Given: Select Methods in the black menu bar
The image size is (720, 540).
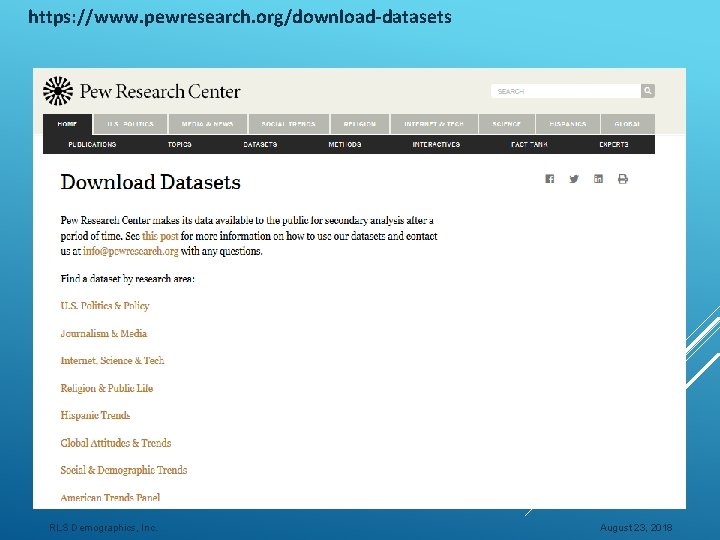Looking at the screenshot, I should tap(345, 144).
